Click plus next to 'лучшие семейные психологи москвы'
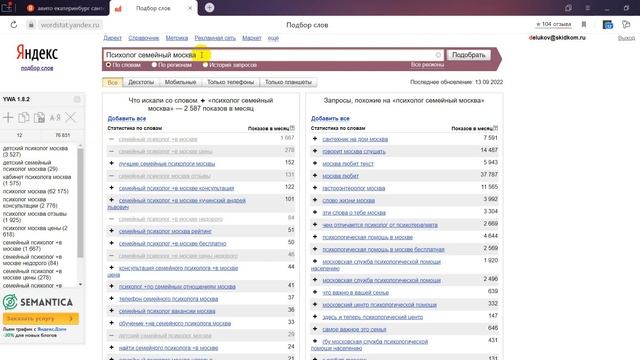This screenshot has width=640, height=360. (111, 163)
